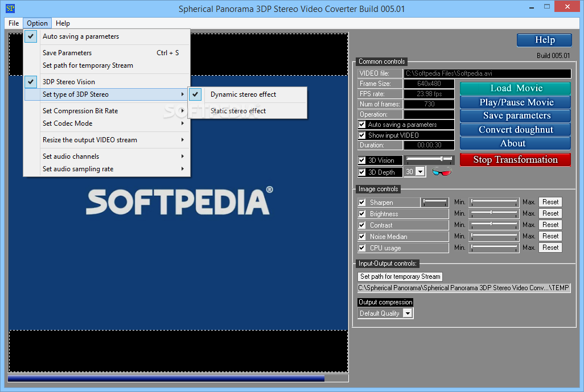Adjust the Noise Median Min-Max slider
The width and height of the screenshot is (584, 392).
[x=494, y=236]
